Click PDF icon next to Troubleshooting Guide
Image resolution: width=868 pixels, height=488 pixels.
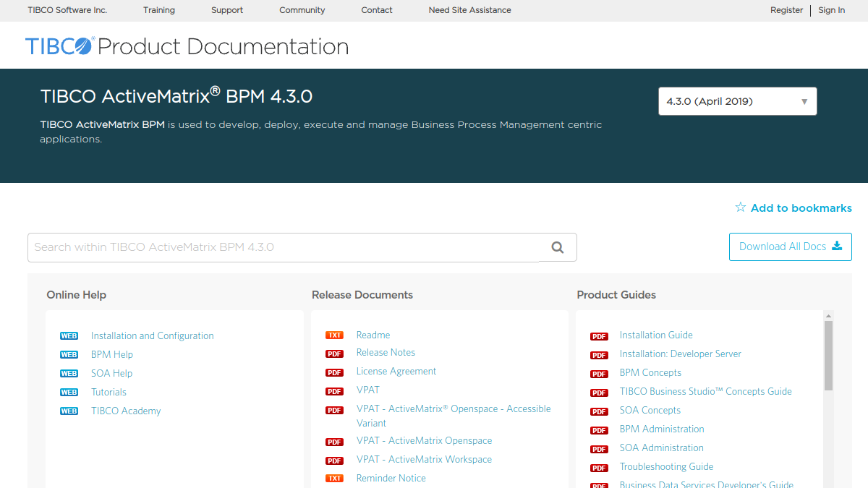tap(599, 468)
